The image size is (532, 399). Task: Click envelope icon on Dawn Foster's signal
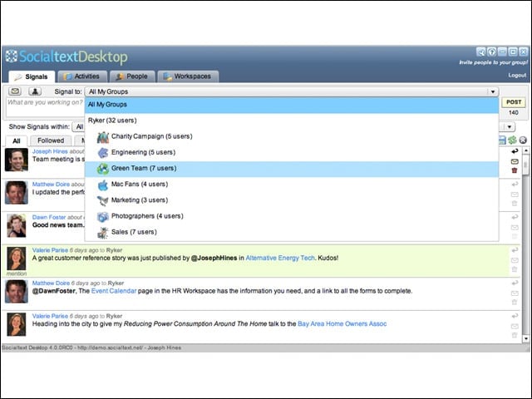pos(515,227)
